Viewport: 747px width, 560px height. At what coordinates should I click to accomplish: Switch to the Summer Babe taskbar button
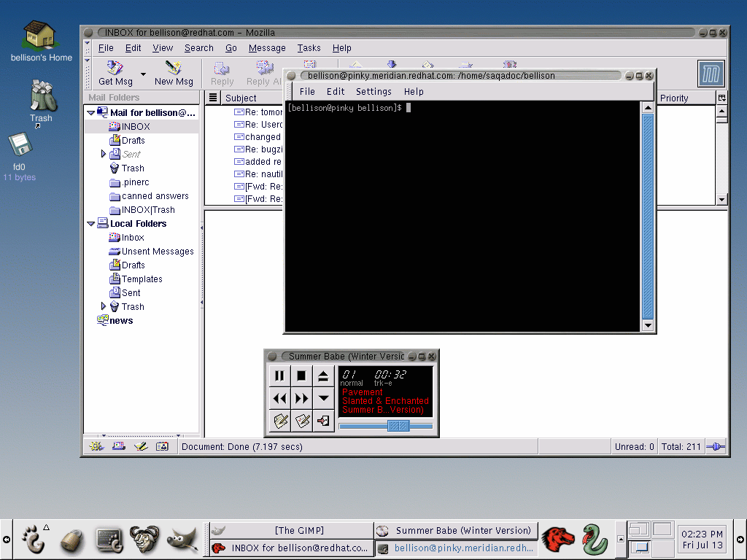456,531
